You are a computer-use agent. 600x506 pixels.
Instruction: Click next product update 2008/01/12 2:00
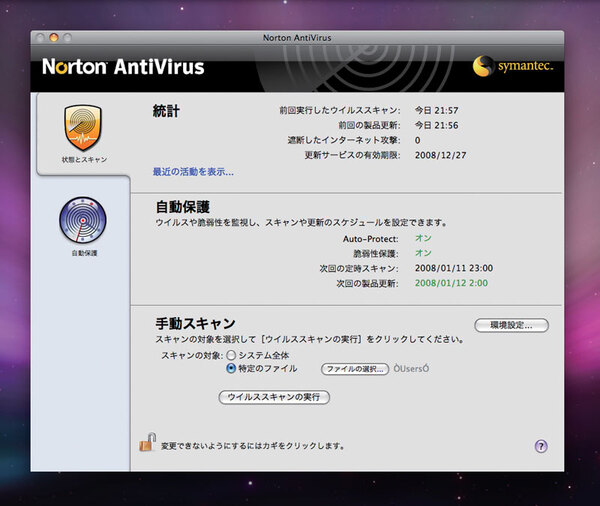pos(452,283)
